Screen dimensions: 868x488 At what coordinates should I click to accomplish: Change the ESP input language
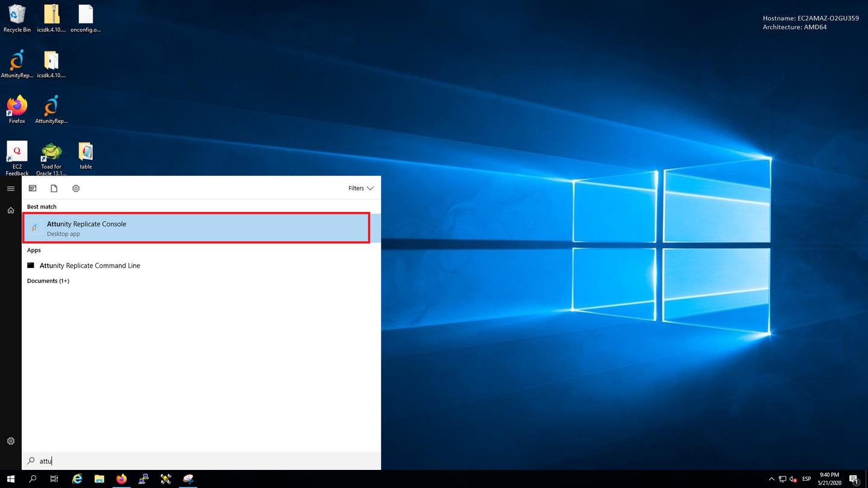(807, 479)
